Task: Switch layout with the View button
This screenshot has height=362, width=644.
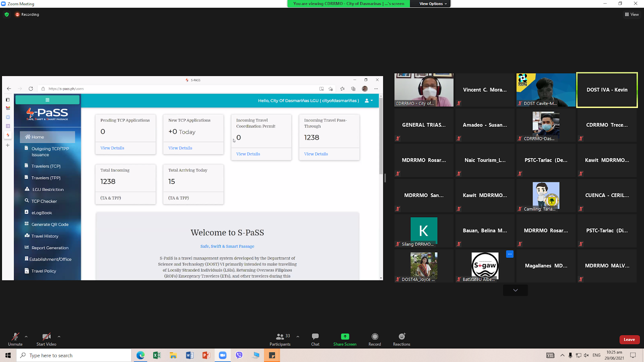Action: tap(632, 14)
